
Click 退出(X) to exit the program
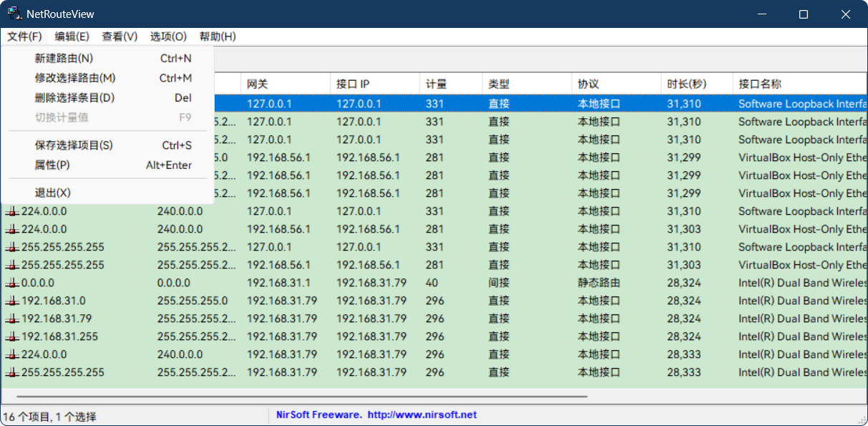click(52, 192)
